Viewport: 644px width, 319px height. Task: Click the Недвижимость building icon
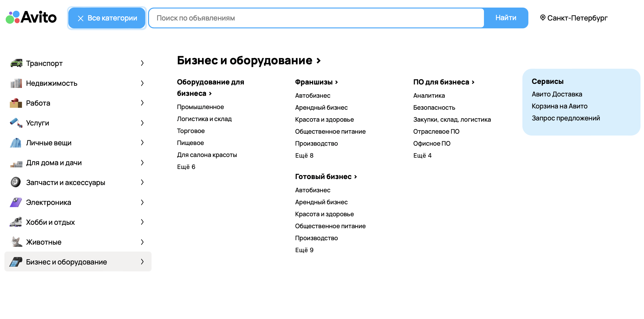tap(16, 83)
